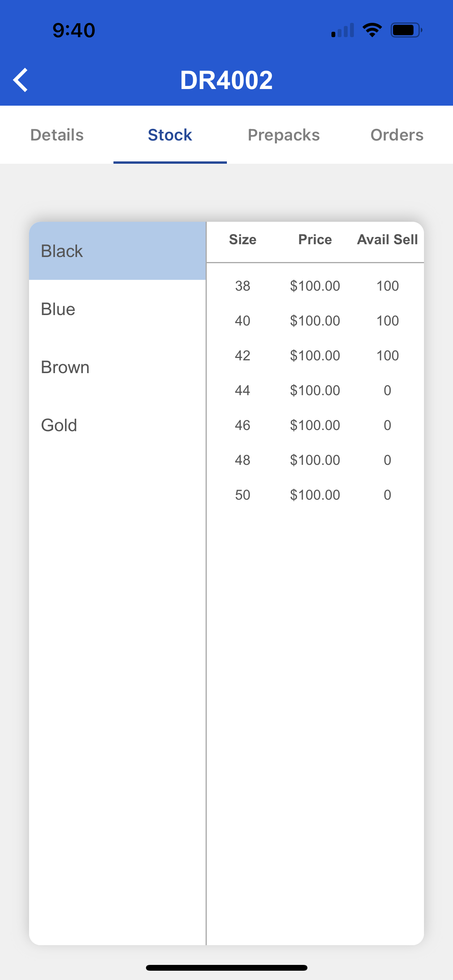Viewport: 453px width, 980px height.
Task: Choose the Blue color row
Action: (x=117, y=309)
